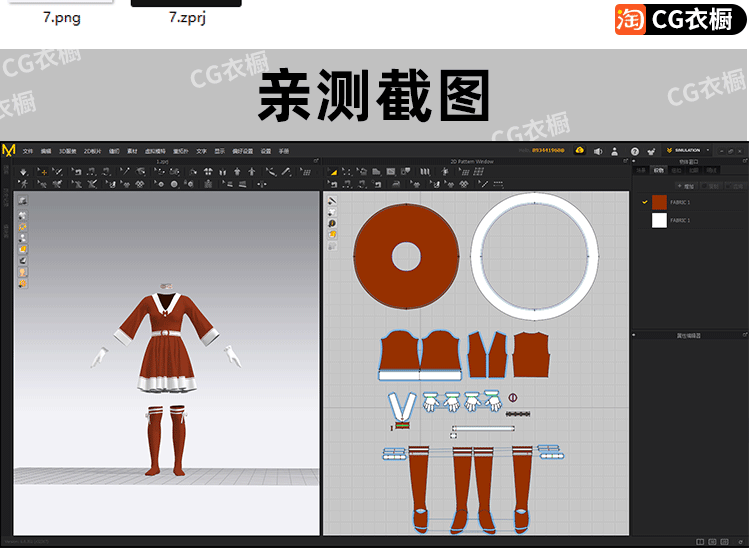Toggle the checkmark beside red FABRIC 1
Viewport: 750px width, 552px height.
click(x=644, y=202)
